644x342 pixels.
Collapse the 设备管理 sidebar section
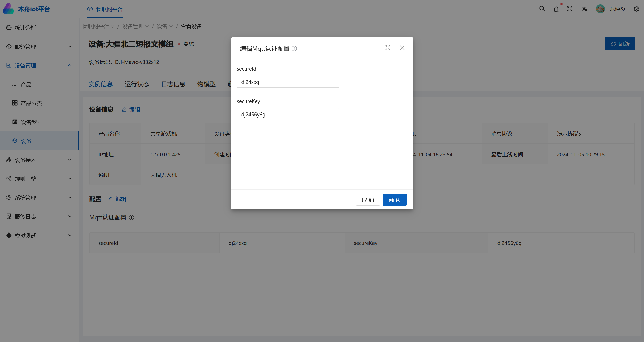click(x=39, y=65)
